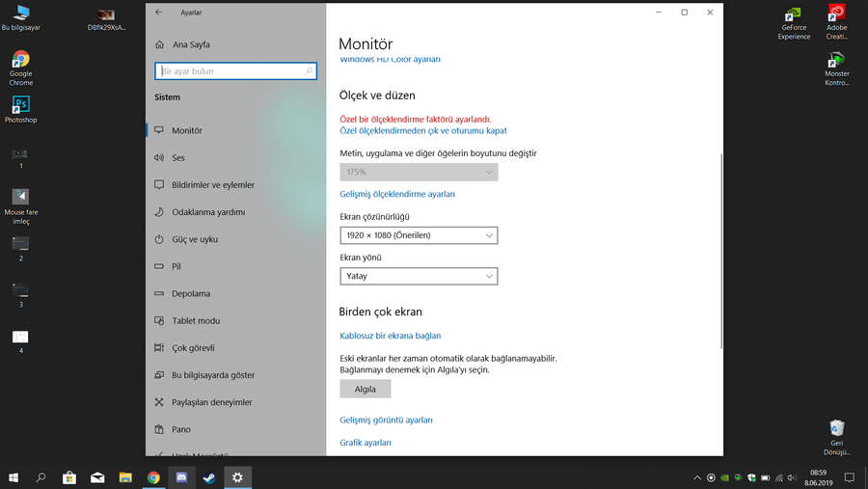Open the Windows Start button
The height and width of the screenshot is (489, 868).
[14, 477]
